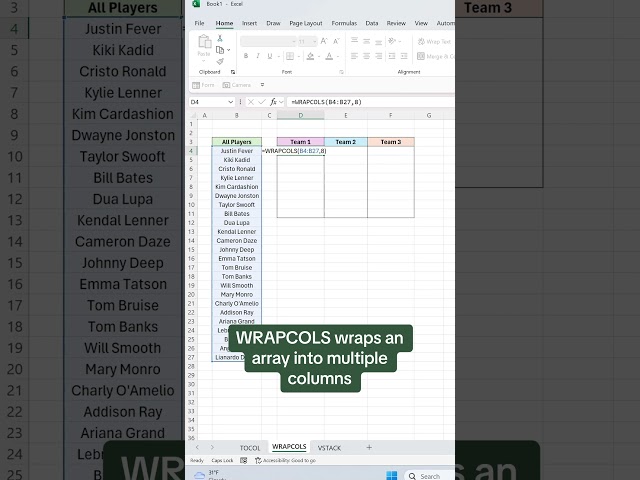
Task: Switch to the Draw ribbon tab
Action: (273, 23)
